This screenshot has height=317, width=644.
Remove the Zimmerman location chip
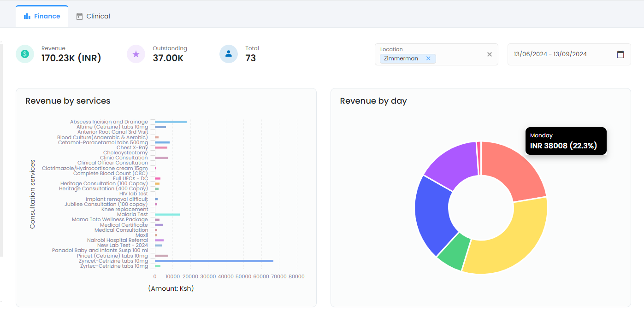428,59
